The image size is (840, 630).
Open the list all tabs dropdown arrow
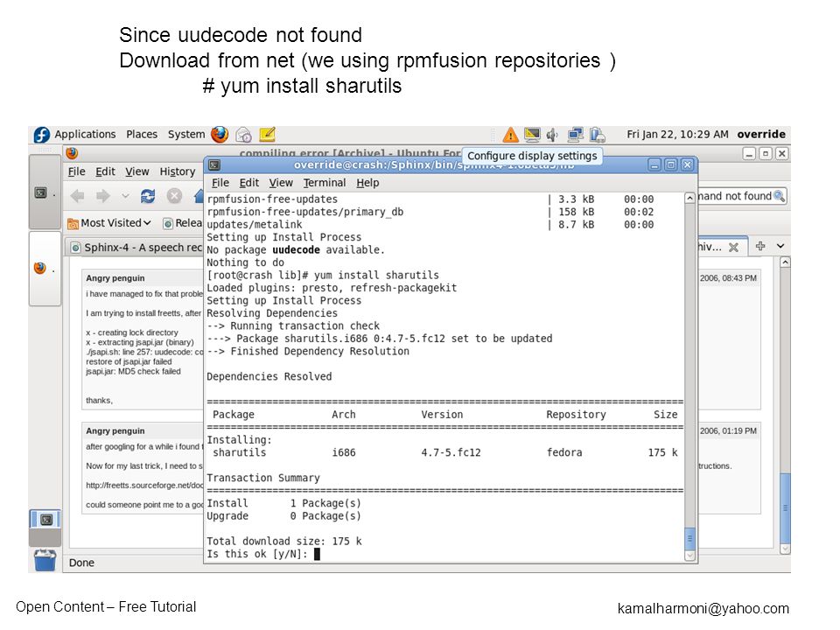pos(780,246)
